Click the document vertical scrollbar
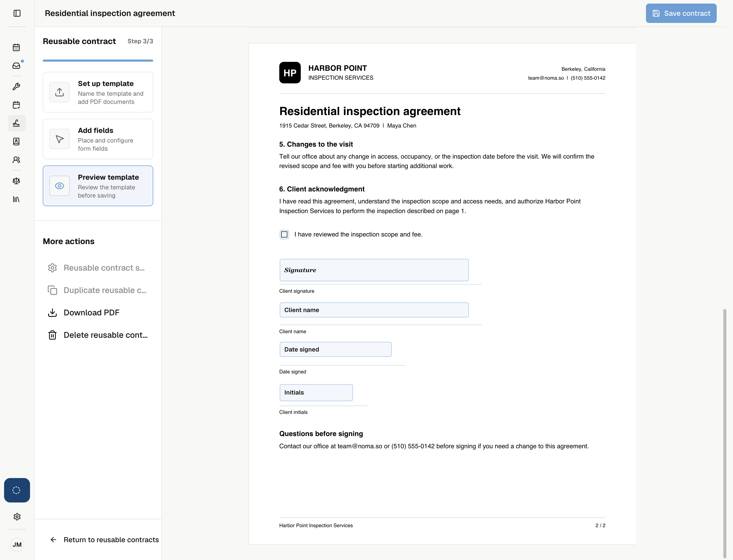The image size is (733, 560). (725, 433)
